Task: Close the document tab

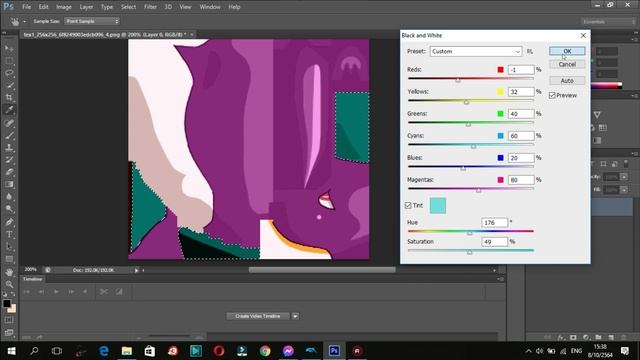Action: pos(192,35)
